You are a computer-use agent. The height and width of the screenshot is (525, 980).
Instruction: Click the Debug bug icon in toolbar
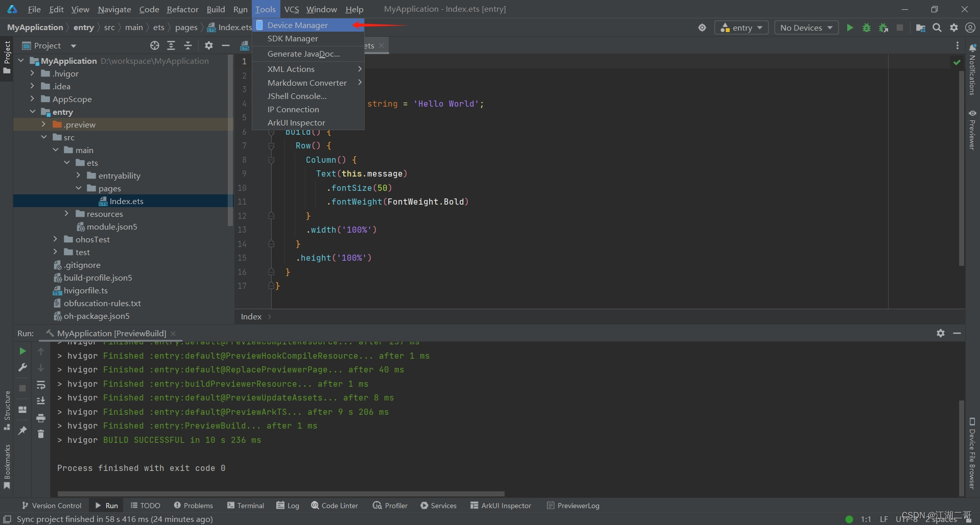click(x=867, y=28)
